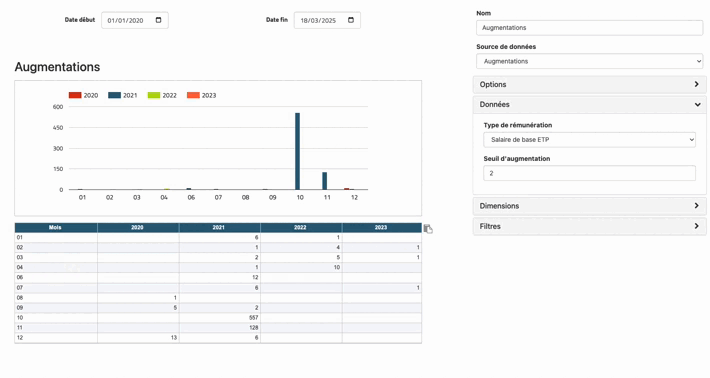The height and width of the screenshot is (378, 710).
Task: Toggle 2022 series in chart legend
Action: [x=162, y=95]
